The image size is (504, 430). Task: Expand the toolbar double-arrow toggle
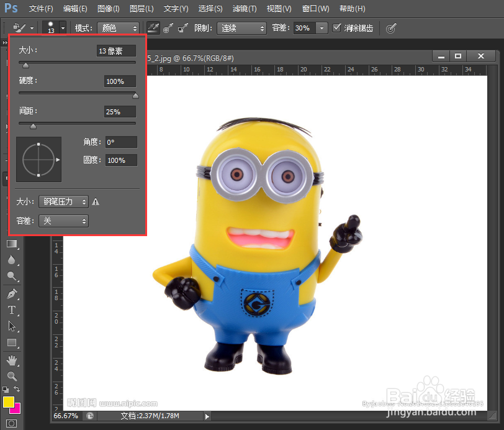pos(5,42)
